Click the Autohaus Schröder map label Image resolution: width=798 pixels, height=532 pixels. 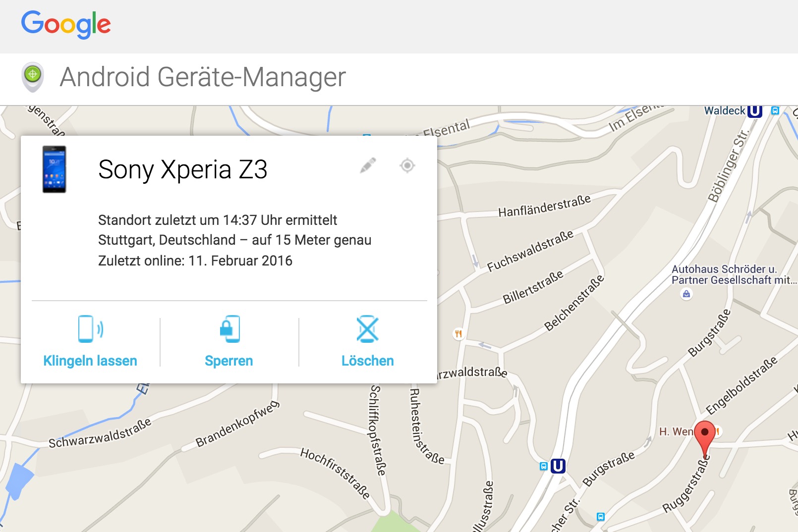click(x=734, y=274)
